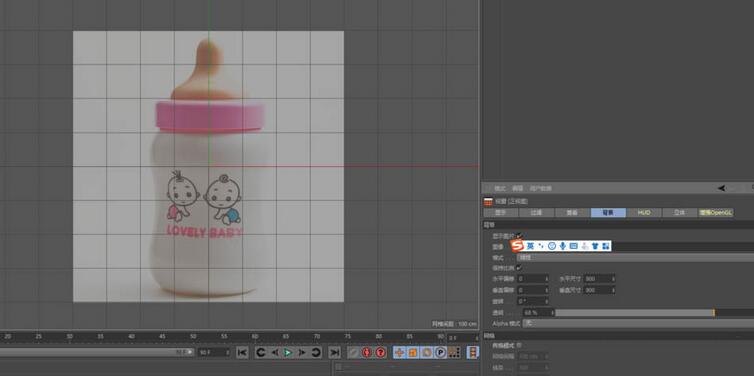The width and height of the screenshot is (754, 376).
Task: Click the 垂直偏移 value field
Action: [533, 290]
